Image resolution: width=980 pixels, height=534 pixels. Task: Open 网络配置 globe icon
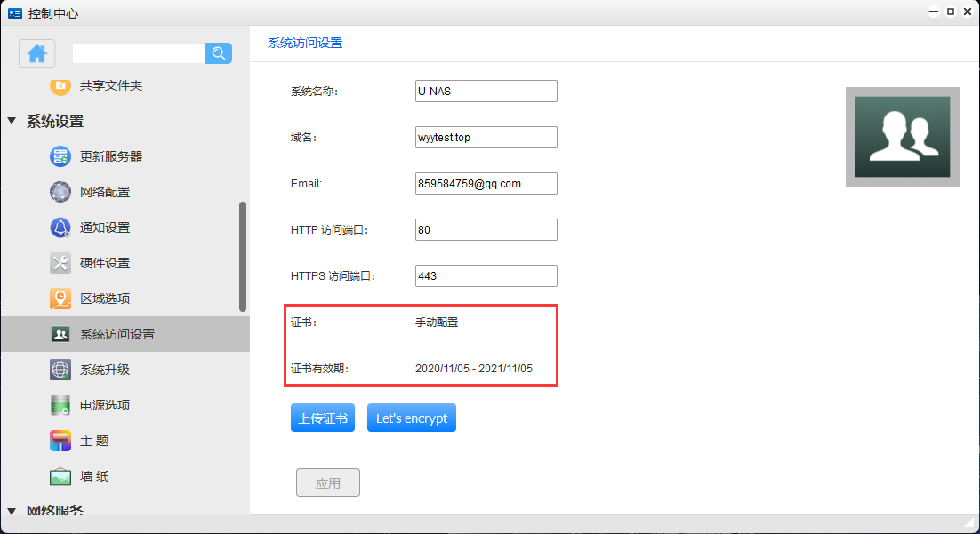[60, 192]
